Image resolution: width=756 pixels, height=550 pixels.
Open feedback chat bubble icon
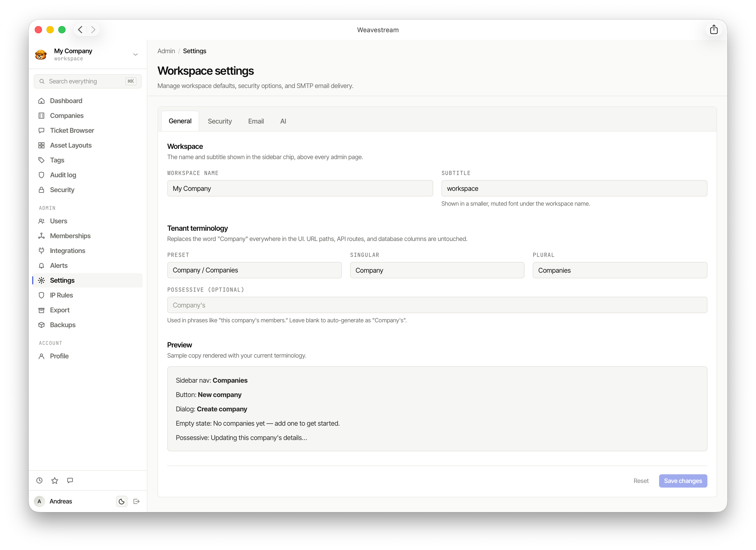coord(70,480)
